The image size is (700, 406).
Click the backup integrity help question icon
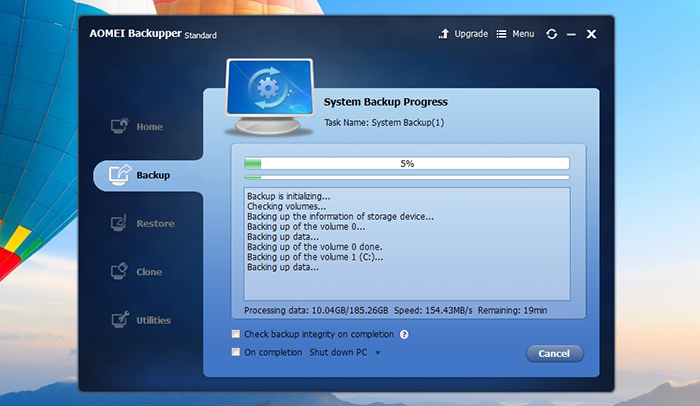click(404, 334)
